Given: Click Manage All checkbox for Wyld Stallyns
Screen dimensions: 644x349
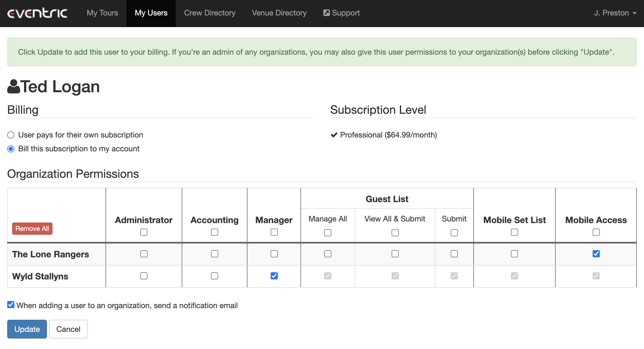Looking at the screenshot, I should pos(328,276).
